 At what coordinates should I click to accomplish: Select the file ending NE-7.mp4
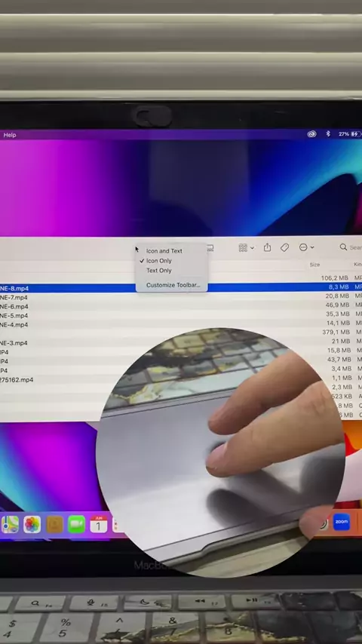click(14, 297)
